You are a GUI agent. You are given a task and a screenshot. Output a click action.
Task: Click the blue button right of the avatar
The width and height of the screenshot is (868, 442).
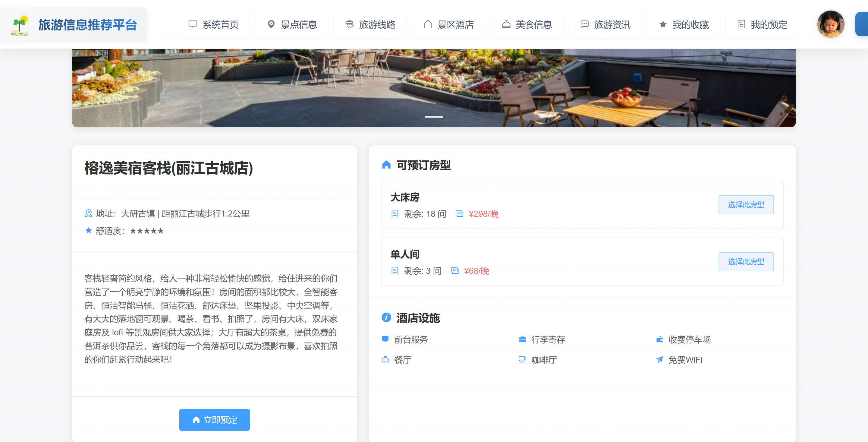(862, 24)
